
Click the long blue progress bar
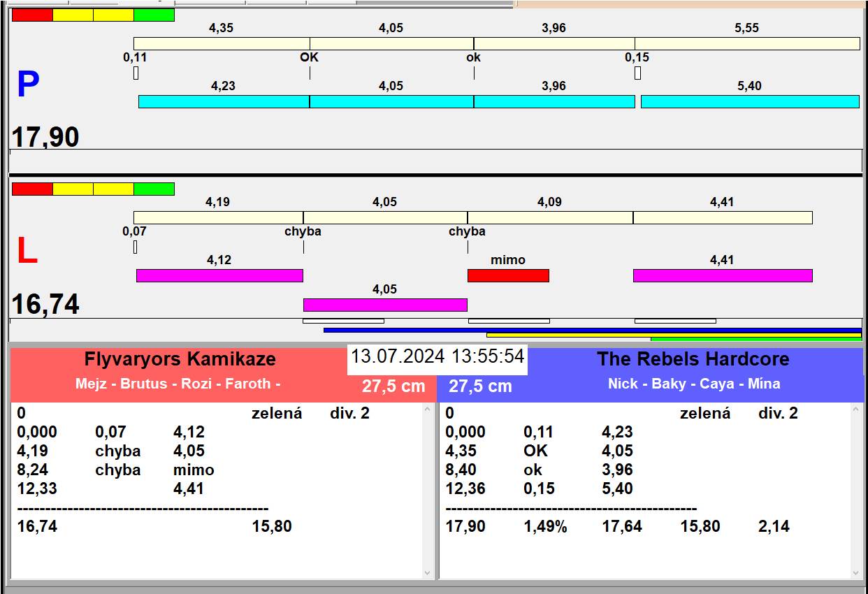click(592, 330)
